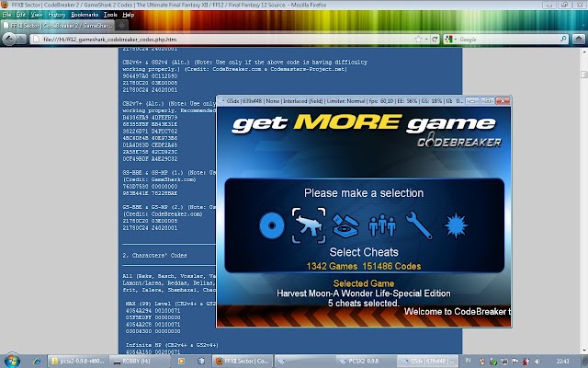Open the bookmark star dropdown arrow

(x=426, y=39)
